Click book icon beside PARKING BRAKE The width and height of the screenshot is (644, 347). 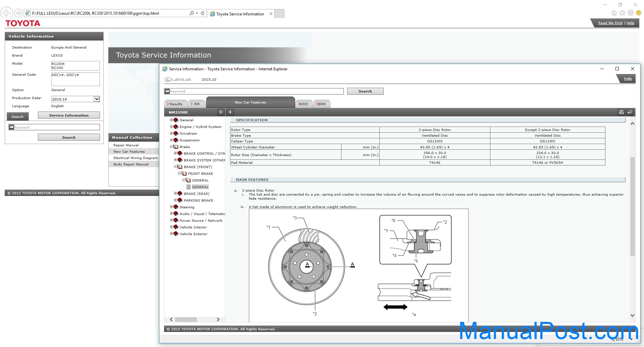coord(180,200)
